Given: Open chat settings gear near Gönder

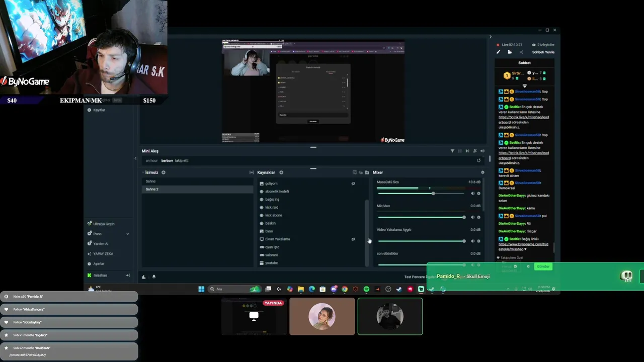Looking at the screenshot, I should coord(528,266).
